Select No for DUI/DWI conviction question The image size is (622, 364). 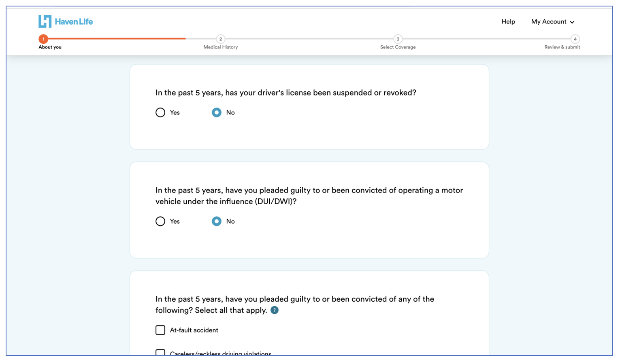pyautogui.click(x=217, y=221)
